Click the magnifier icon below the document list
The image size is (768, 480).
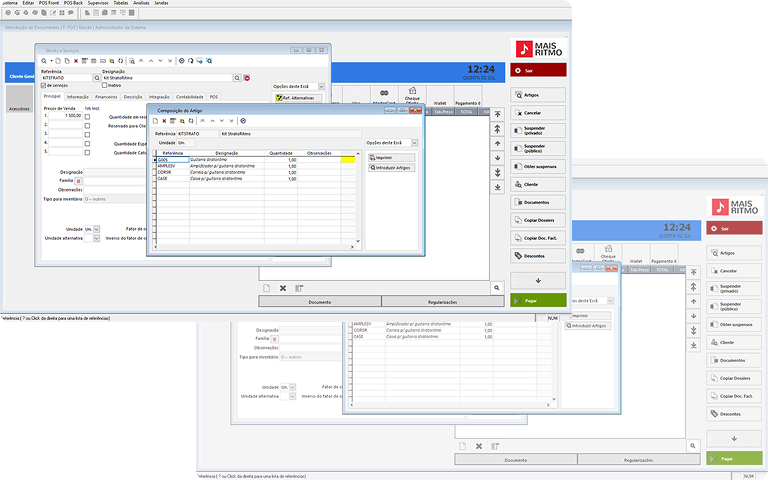[x=496, y=288]
